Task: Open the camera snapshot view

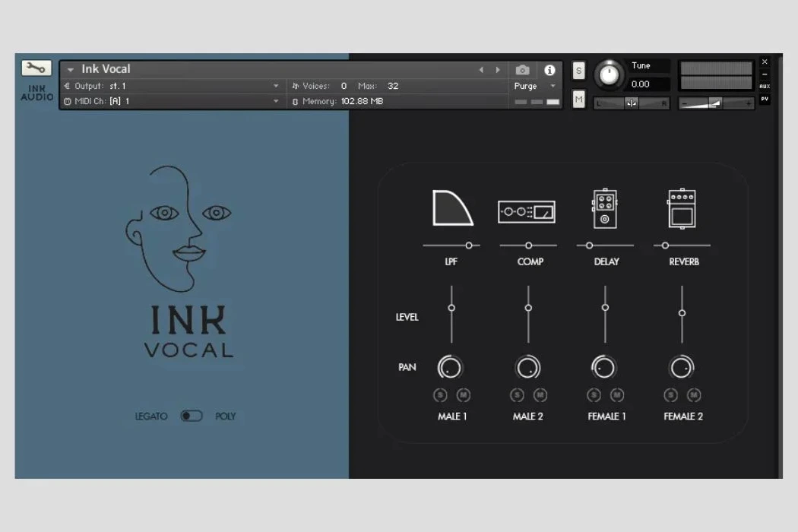Action: [x=522, y=70]
